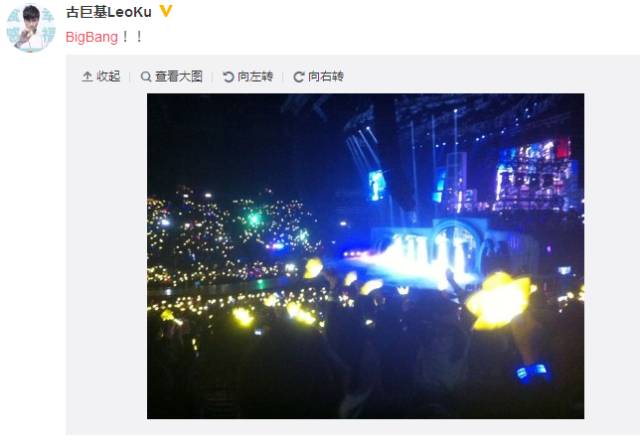Click the green starburst light in photo
This screenshot has height=447, width=640.
pyautogui.click(x=254, y=220)
